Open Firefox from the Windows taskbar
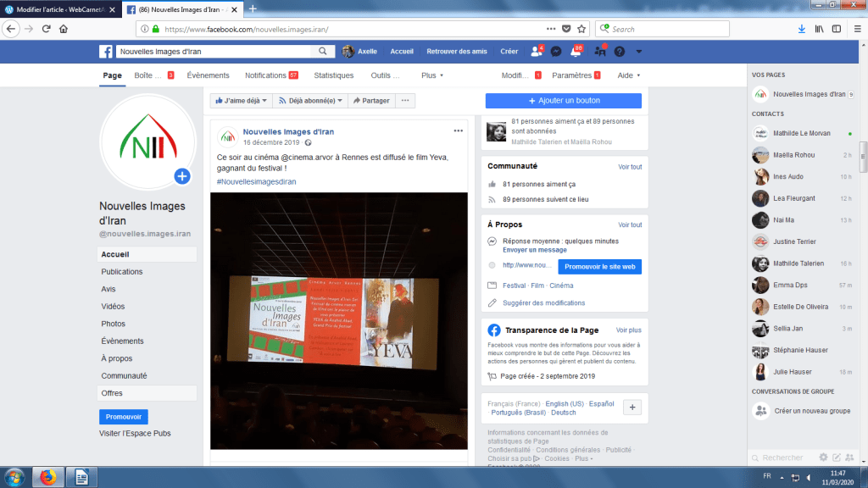Screen dimensions: 868x488 click(x=47, y=477)
